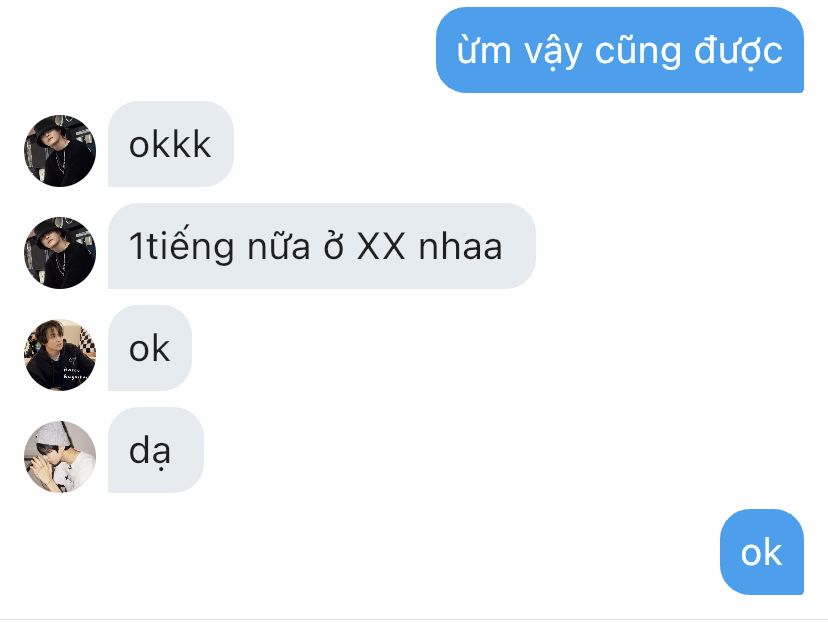
Task: Click the word "được" in the blue bubble
Action: 738,52
